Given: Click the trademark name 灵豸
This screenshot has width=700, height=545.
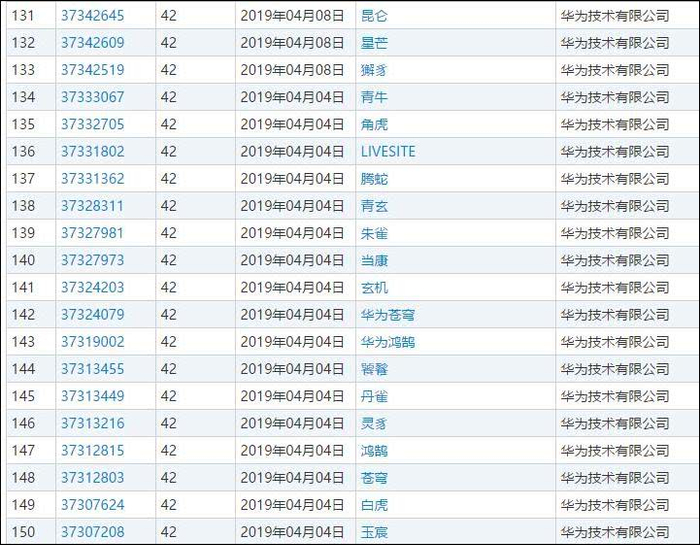Looking at the screenshot, I should 374,424.
